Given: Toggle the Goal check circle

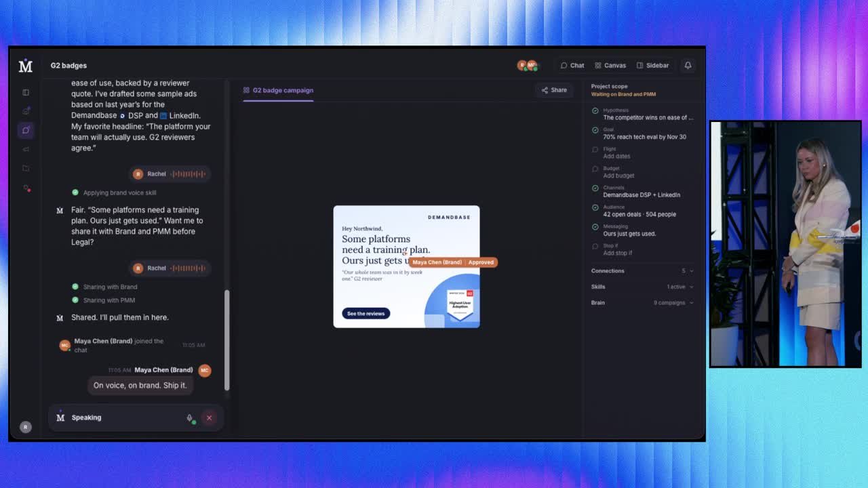Looking at the screenshot, I should (595, 130).
